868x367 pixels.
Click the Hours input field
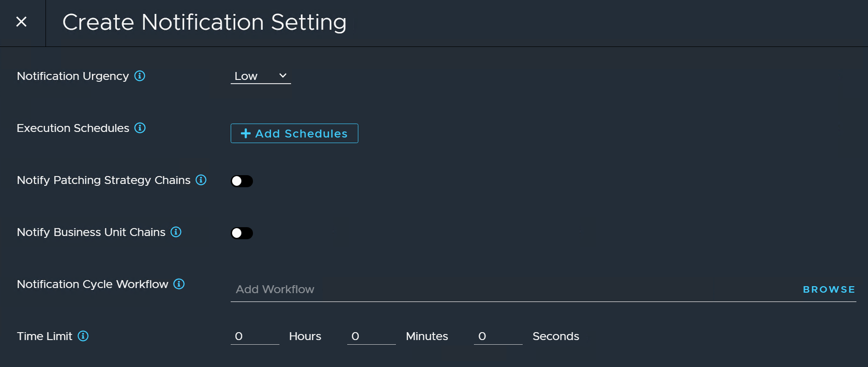[x=254, y=336]
